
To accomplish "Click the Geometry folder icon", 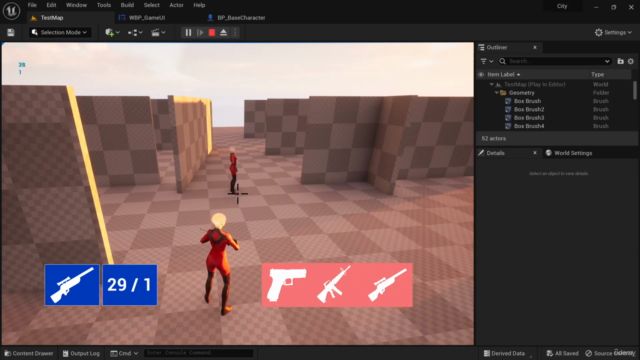I will [503, 93].
